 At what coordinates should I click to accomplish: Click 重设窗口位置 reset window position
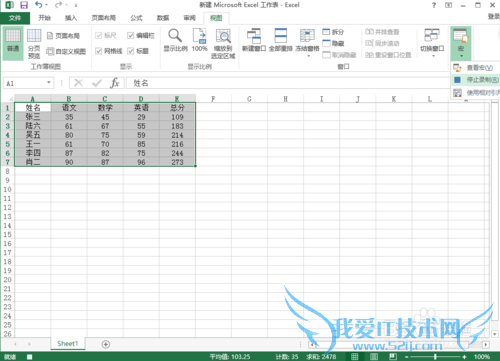[388, 55]
